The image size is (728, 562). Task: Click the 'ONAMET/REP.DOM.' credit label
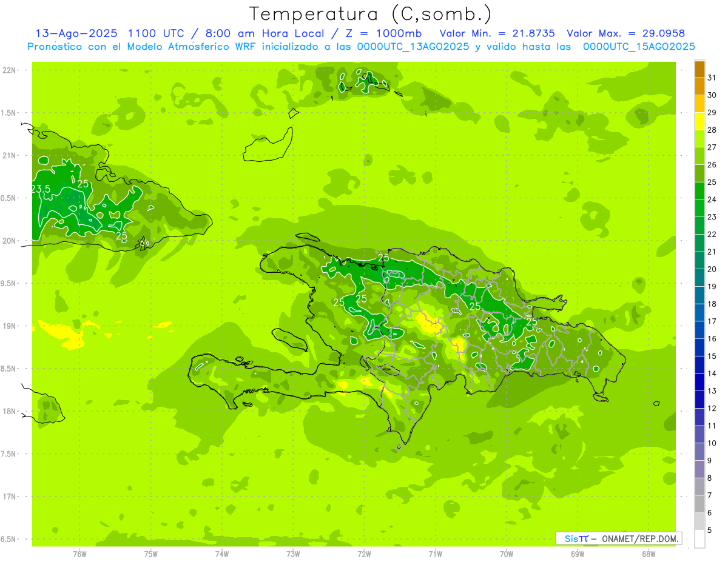tap(641, 538)
